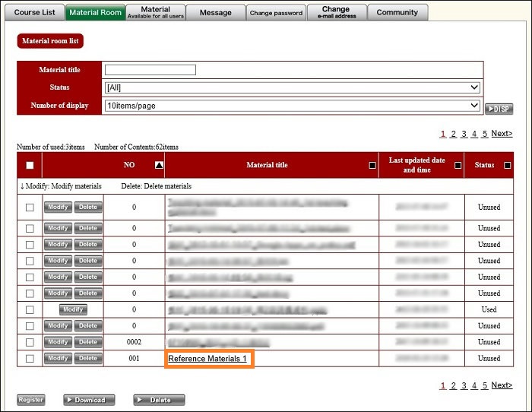The width and height of the screenshot is (532, 412).
Task: Tick the checkbox for row numbered 0002
Action: (x=30, y=342)
